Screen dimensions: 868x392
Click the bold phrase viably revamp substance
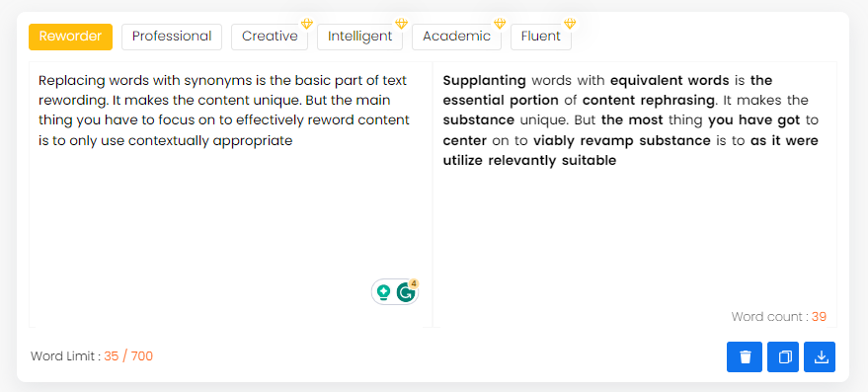pos(622,140)
